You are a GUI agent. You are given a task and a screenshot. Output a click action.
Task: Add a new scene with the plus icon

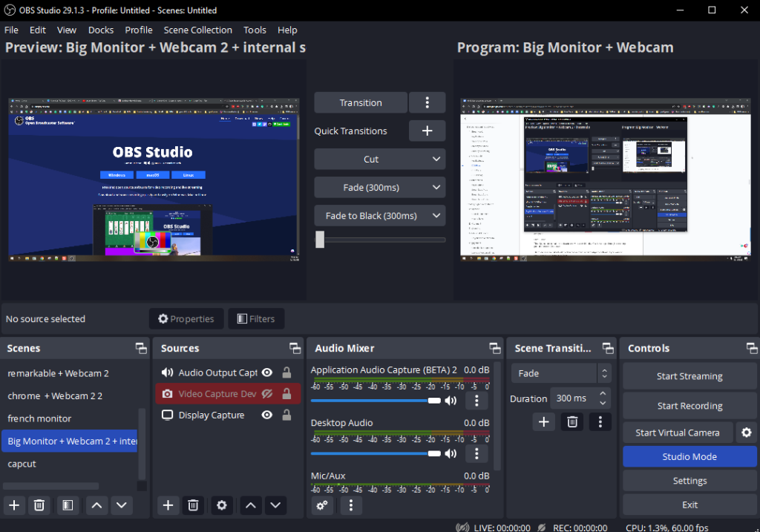[x=13, y=505]
